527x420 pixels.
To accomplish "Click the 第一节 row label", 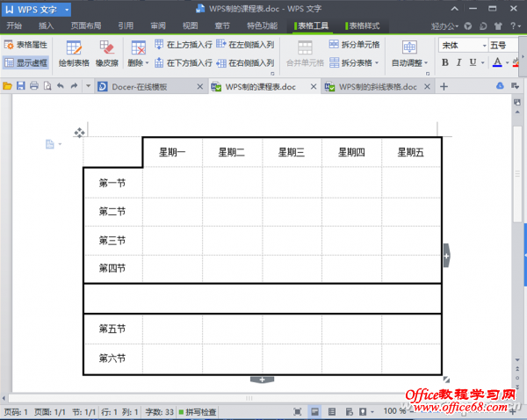I will point(112,183).
